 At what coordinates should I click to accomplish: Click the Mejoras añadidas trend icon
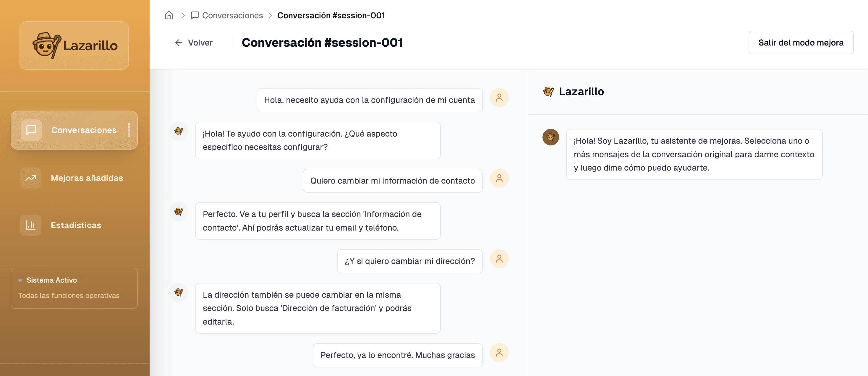(30, 178)
